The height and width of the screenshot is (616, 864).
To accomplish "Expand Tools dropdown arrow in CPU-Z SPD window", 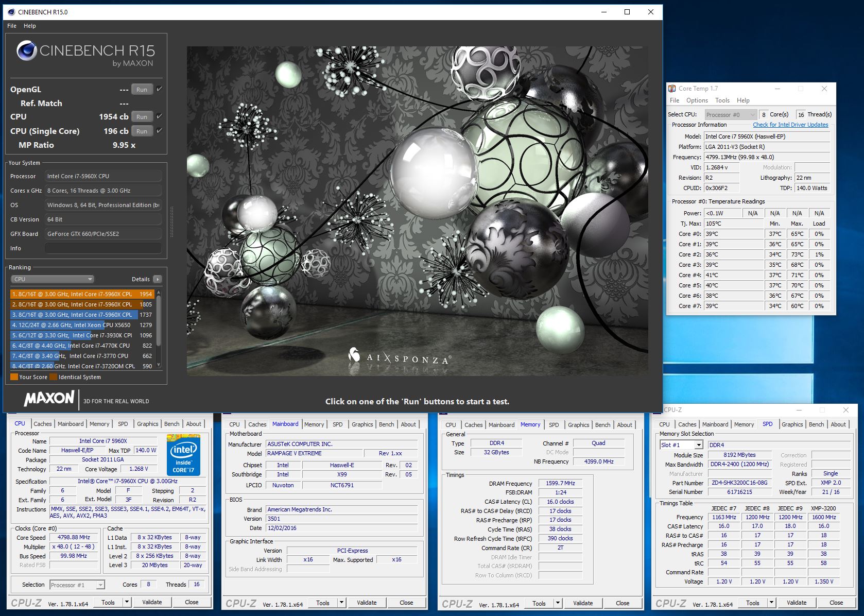I will 771,602.
